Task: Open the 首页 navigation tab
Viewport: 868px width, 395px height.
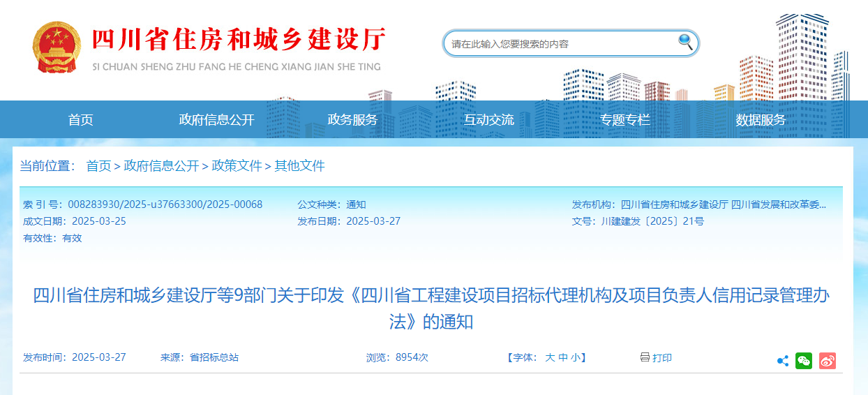Action: click(80, 120)
